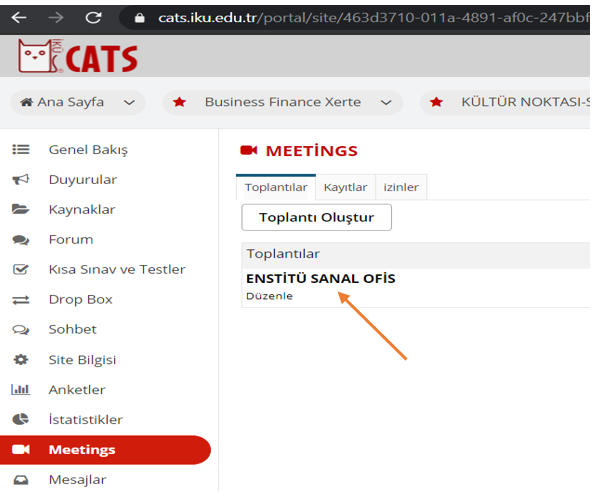Viewport: 592px width, 498px height.
Task: Open the Kaynaklar folder icon
Action: coord(20,209)
